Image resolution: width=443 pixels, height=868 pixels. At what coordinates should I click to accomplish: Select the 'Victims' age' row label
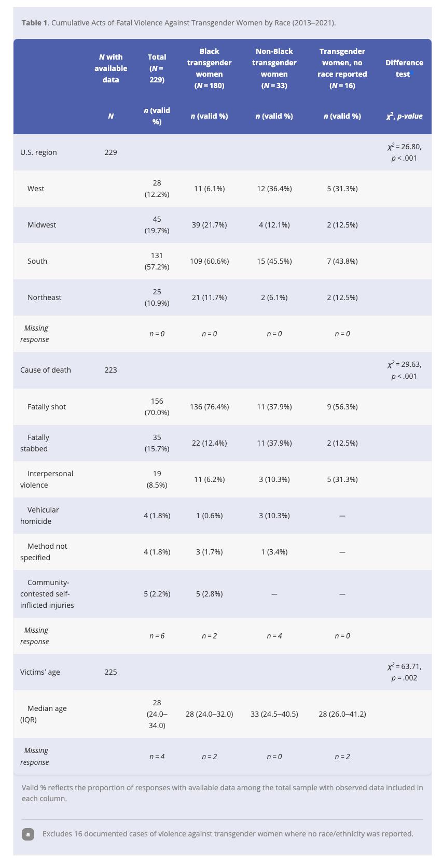point(40,672)
